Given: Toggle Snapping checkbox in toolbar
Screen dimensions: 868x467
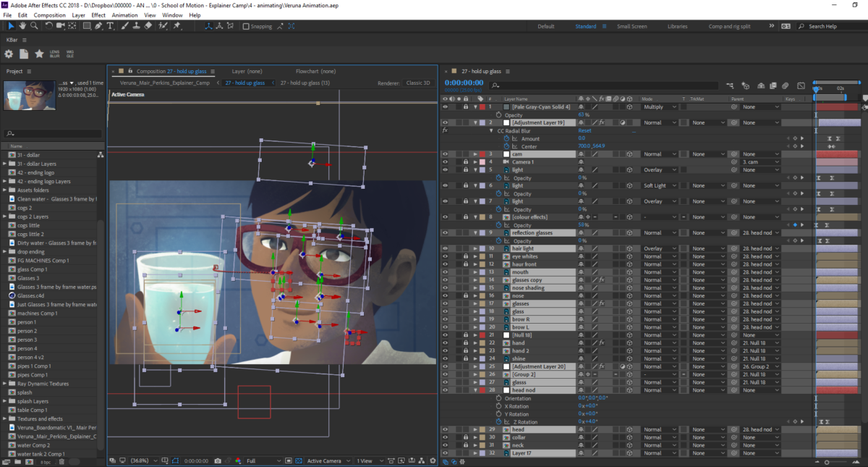Looking at the screenshot, I should tap(246, 26).
